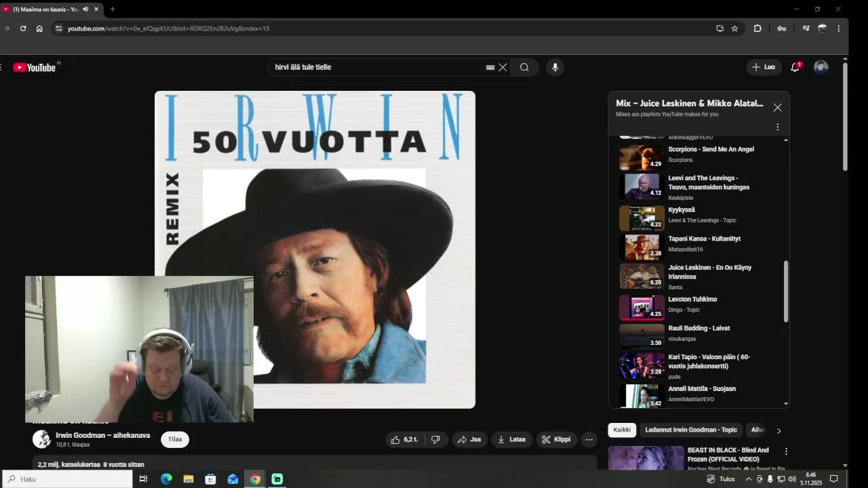Open File Explorer from taskbar
The width and height of the screenshot is (868, 488).
pyautogui.click(x=189, y=479)
